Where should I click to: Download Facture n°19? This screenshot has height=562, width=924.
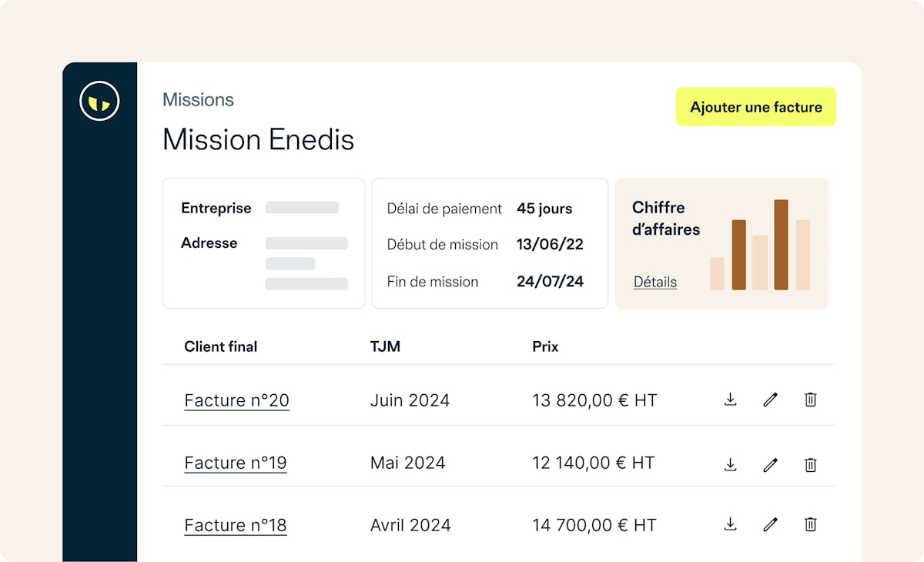click(731, 464)
